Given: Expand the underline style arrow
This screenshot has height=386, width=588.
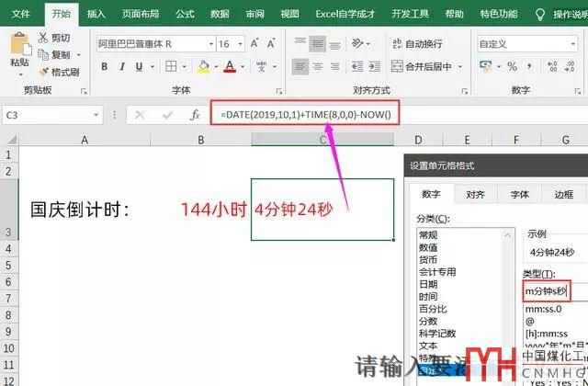Looking at the screenshot, I should (153, 67).
